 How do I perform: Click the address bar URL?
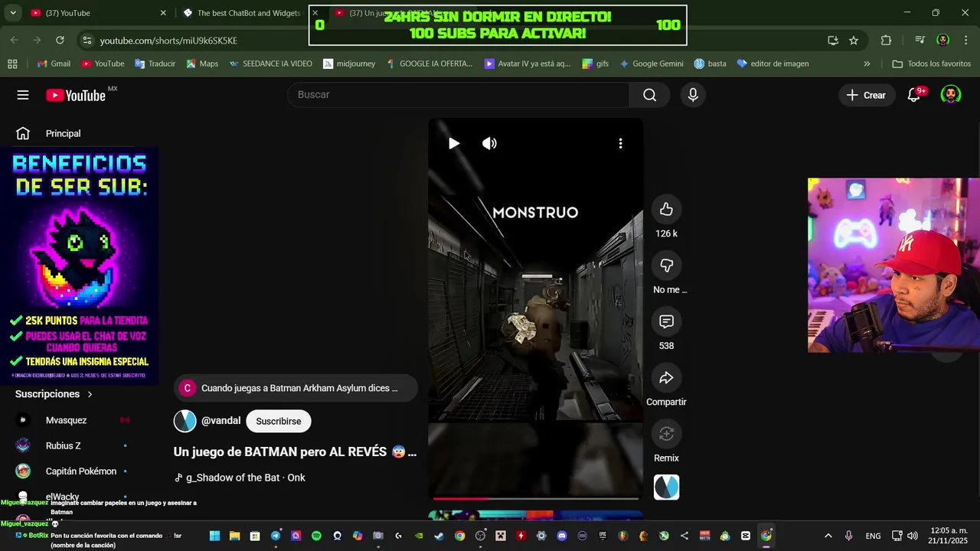(168, 41)
